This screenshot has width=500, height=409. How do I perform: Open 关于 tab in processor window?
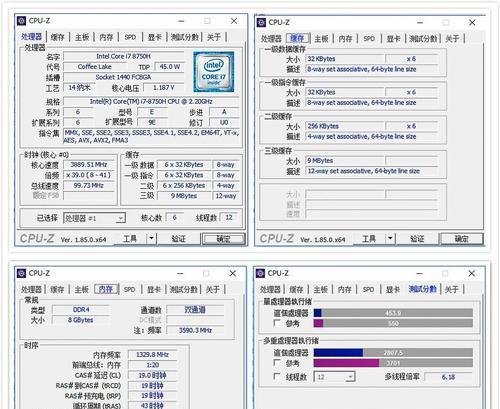point(214,37)
